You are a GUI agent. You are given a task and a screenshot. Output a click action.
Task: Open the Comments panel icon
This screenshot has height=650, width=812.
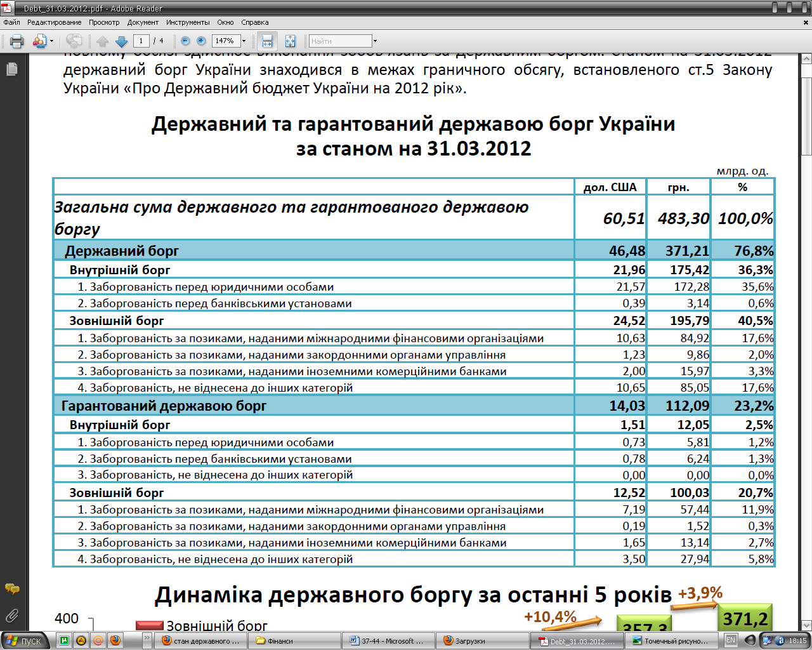click(11, 589)
